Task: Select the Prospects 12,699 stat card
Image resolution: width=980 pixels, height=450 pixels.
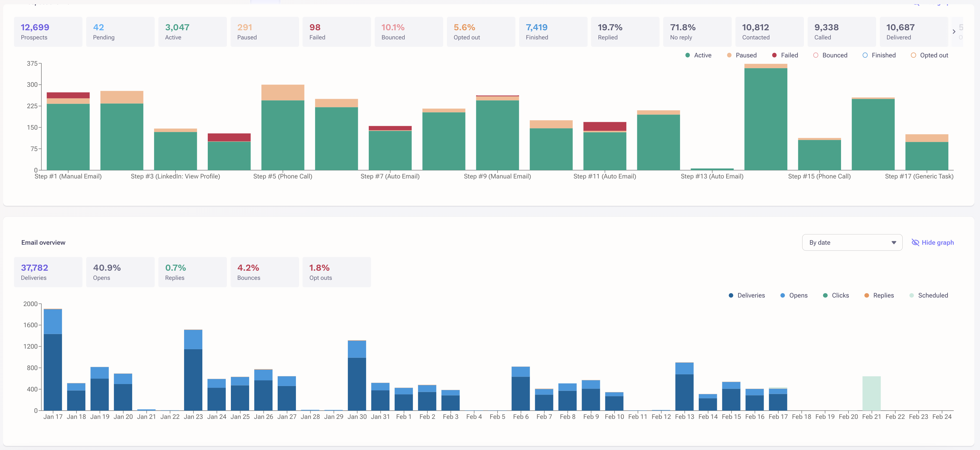Action: [x=48, y=32]
